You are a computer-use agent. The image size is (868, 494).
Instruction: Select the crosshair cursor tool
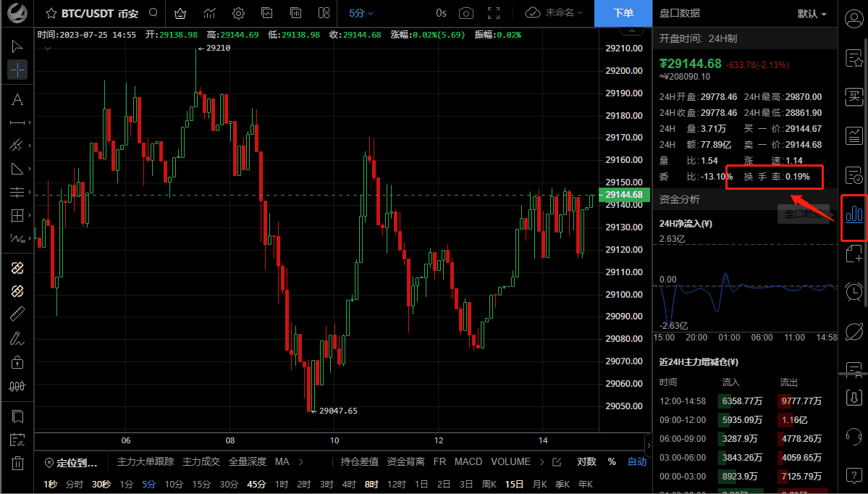[x=17, y=70]
